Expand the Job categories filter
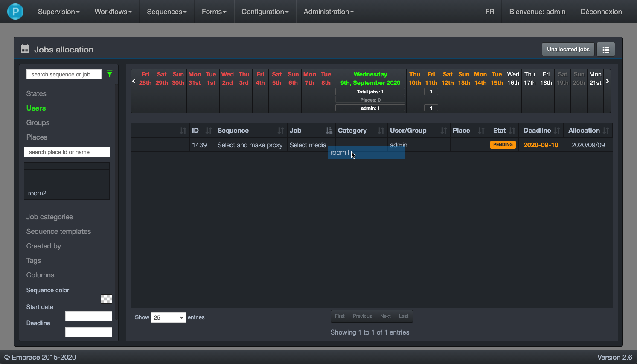Image resolution: width=637 pixels, height=364 pixels. [x=49, y=217]
